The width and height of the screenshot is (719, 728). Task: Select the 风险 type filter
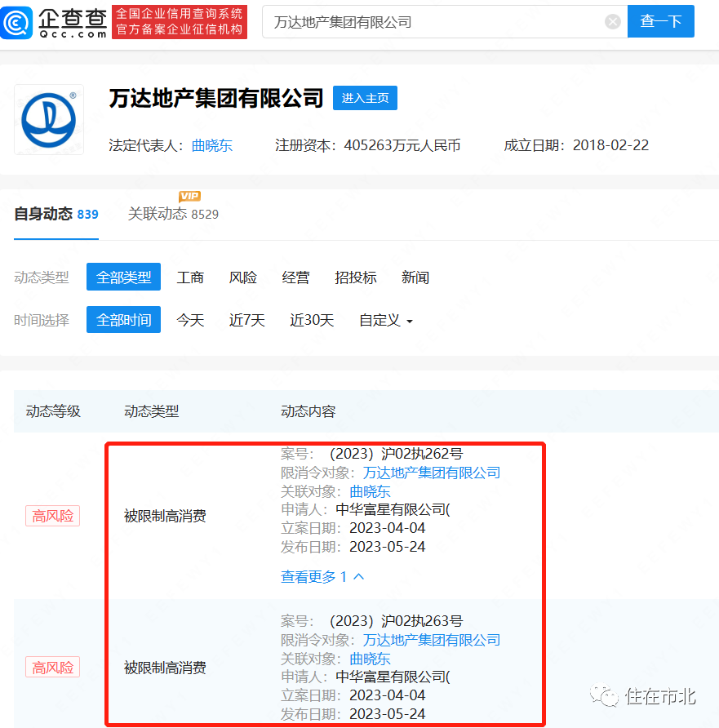tap(242, 277)
